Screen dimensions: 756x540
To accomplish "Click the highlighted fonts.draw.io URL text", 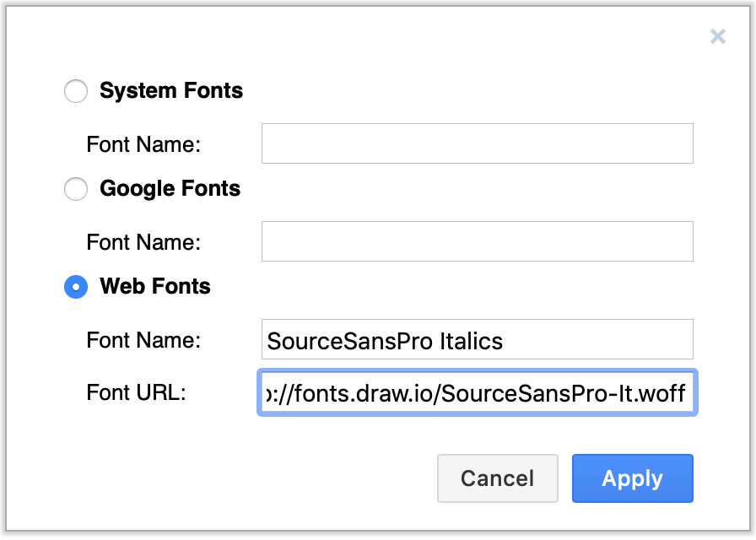I will (x=477, y=393).
